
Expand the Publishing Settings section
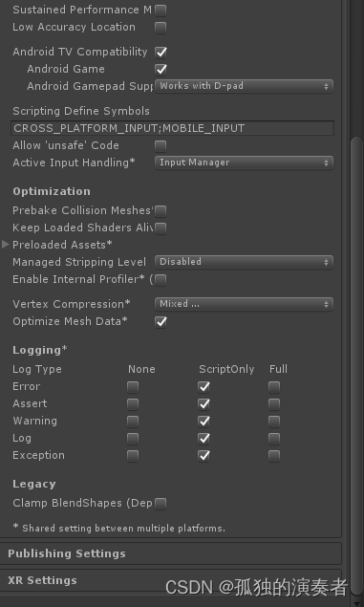coord(171,553)
